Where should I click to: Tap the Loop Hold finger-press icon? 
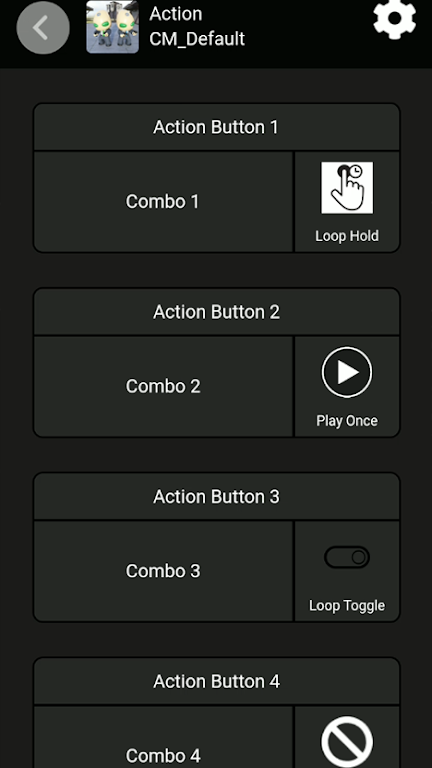point(347,188)
